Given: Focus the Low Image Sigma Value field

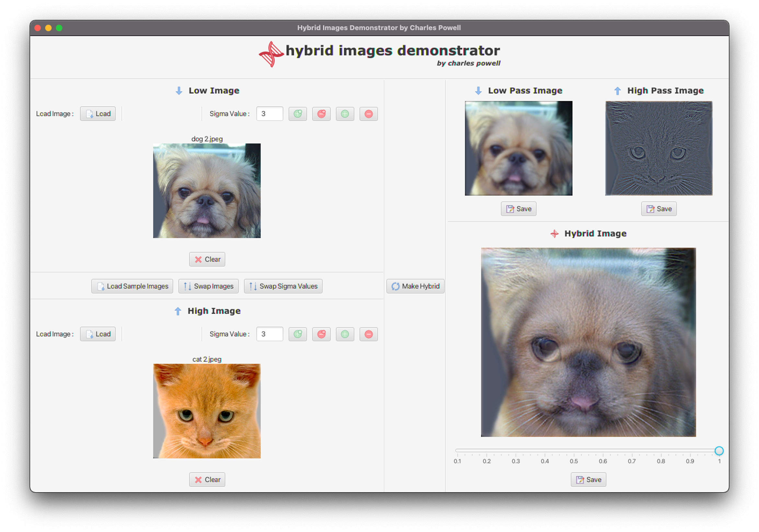Looking at the screenshot, I should [x=270, y=114].
